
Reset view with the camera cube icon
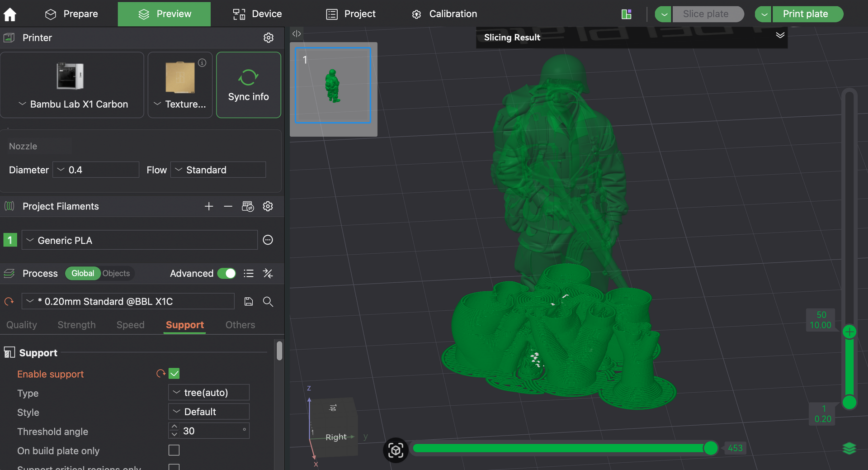(396, 450)
